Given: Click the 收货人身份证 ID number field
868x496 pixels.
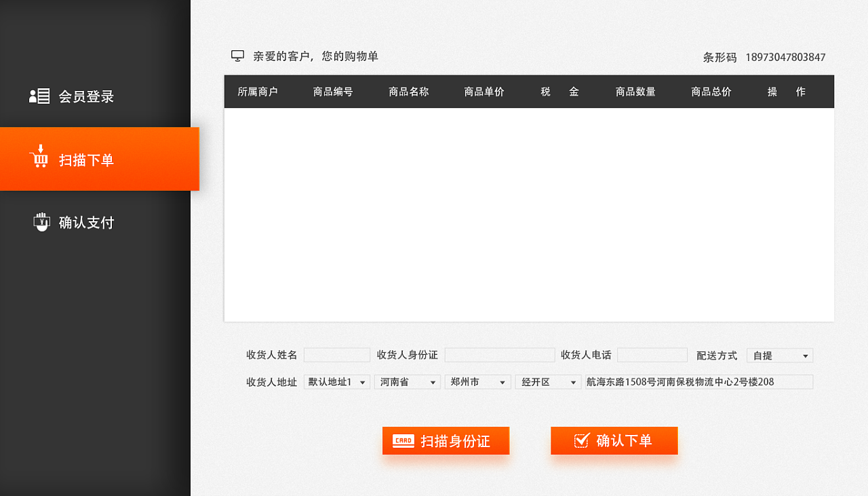Looking at the screenshot, I should (x=500, y=354).
